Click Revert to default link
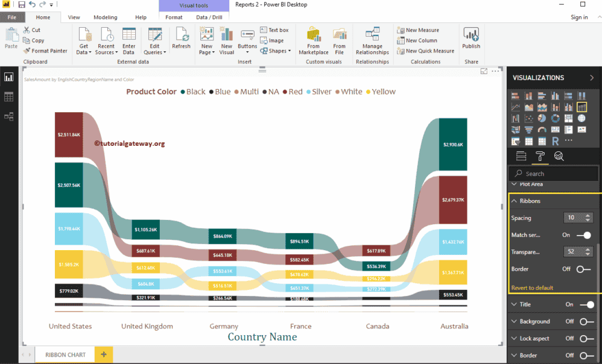This screenshot has width=602, height=364. pos(532,288)
